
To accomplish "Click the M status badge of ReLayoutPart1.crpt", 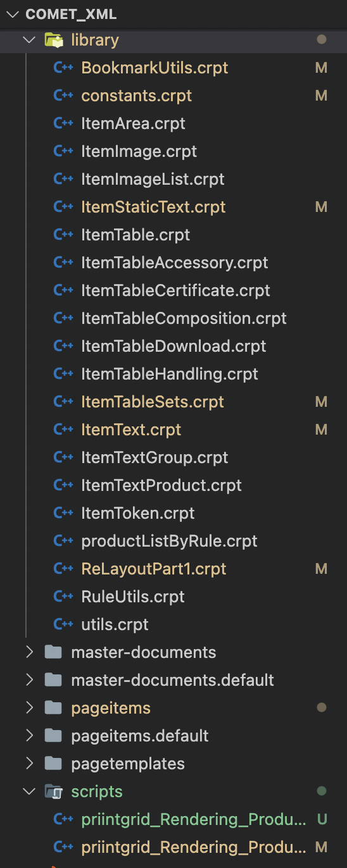I will point(321,569).
